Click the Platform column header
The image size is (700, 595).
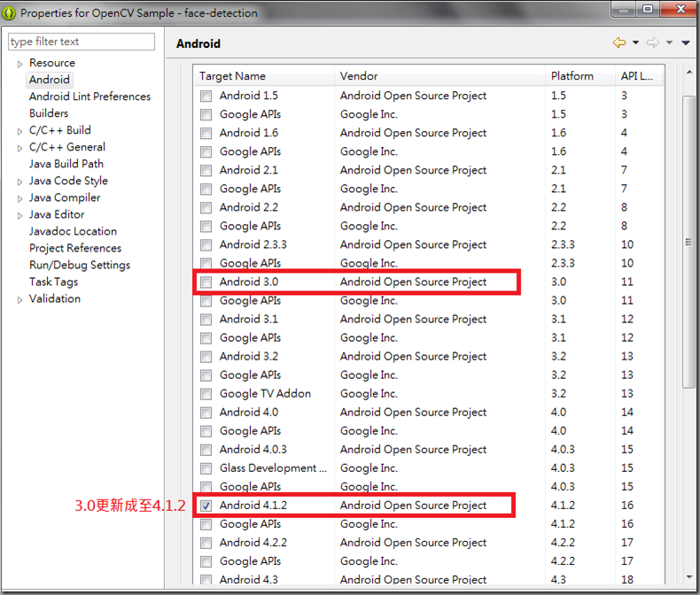pos(579,76)
